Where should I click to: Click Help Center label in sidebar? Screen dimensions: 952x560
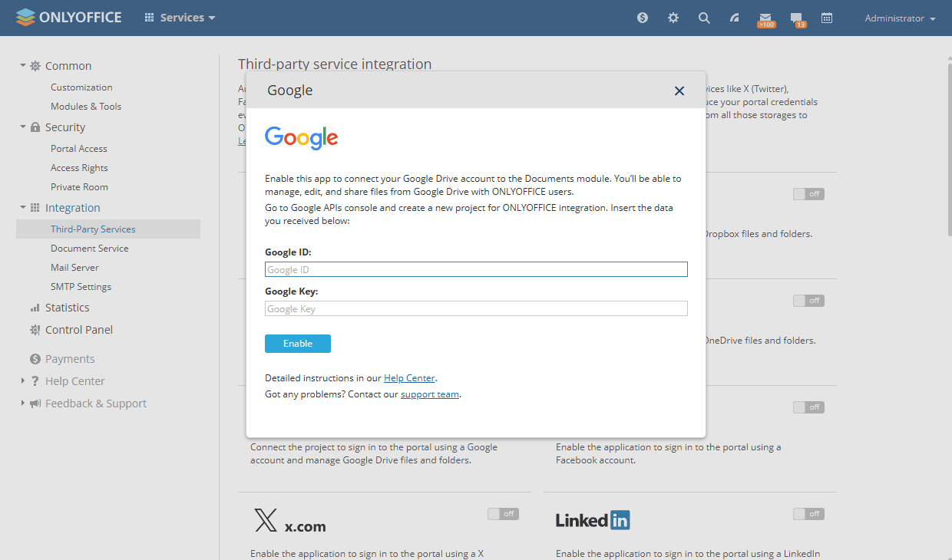75,381
